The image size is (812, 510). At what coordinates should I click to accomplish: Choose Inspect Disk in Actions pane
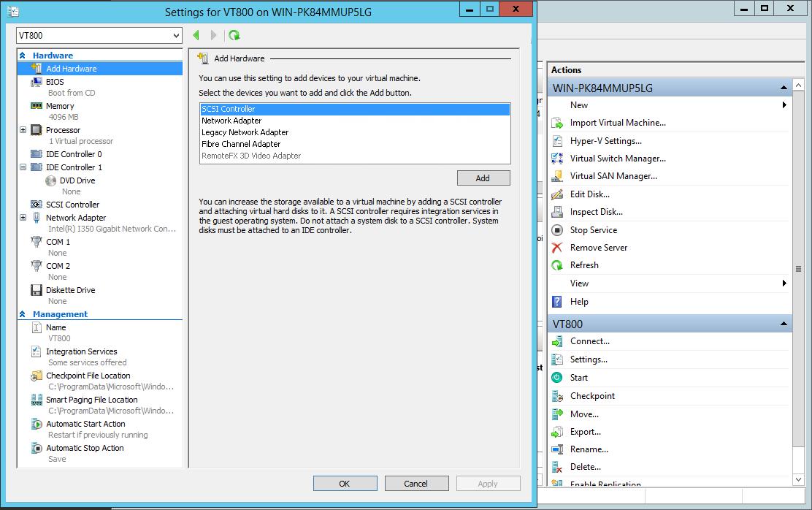597,211
